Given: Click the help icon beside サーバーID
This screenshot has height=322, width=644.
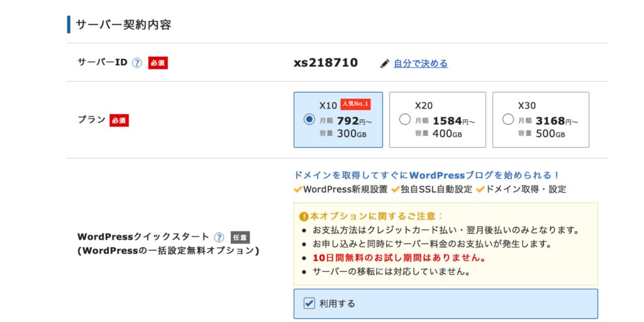Looking at the screenshot, I should click(136, 63).
